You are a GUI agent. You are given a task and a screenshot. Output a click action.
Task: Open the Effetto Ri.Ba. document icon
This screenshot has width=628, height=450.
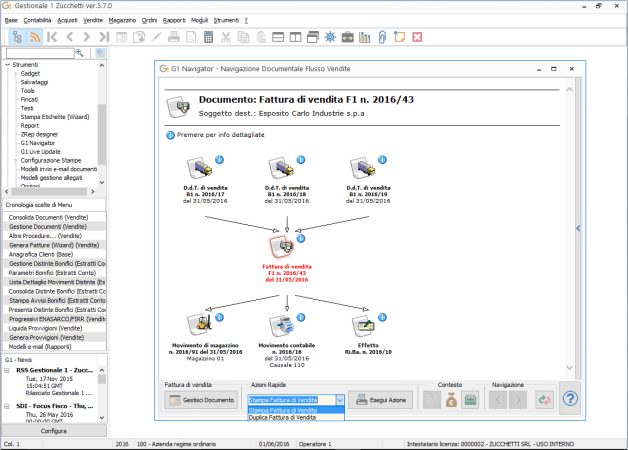click(x=363, y=325)
